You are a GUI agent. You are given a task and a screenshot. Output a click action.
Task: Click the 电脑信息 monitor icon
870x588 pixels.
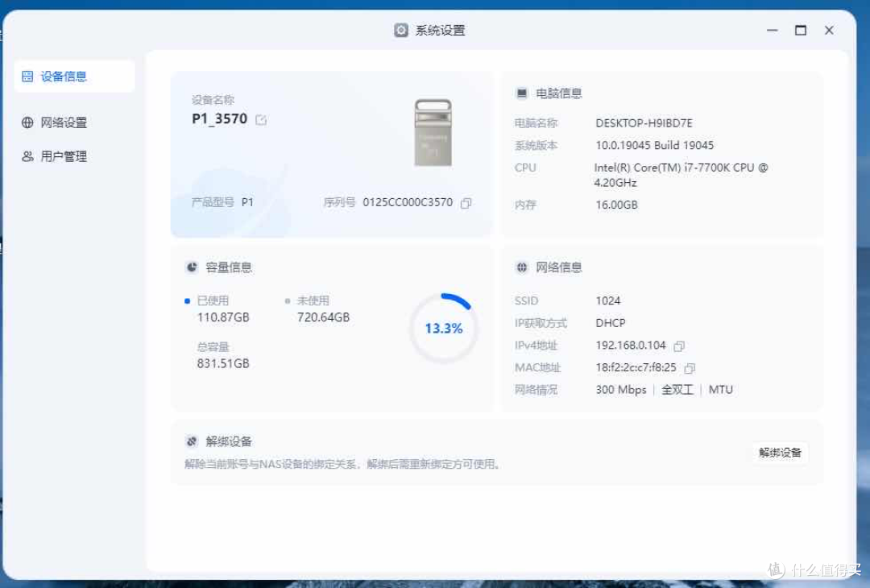521,93
